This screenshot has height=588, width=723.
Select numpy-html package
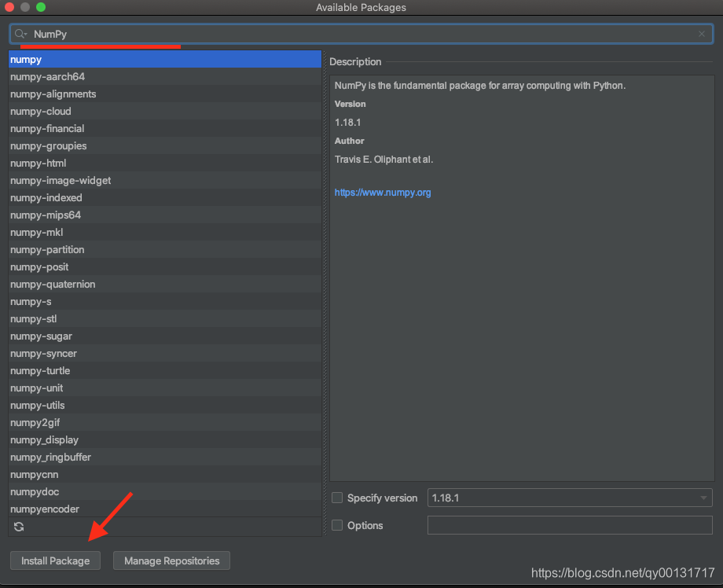[164, 164]
